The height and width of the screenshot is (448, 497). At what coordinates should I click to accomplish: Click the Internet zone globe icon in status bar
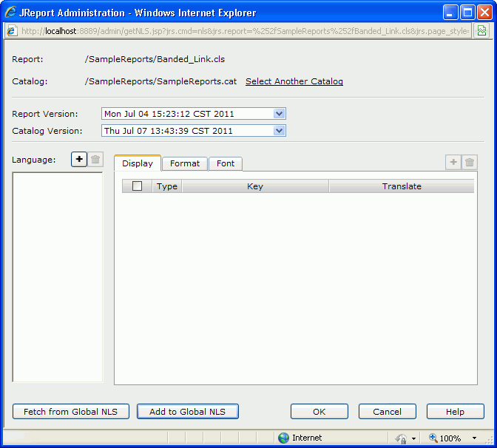[283, 438]
